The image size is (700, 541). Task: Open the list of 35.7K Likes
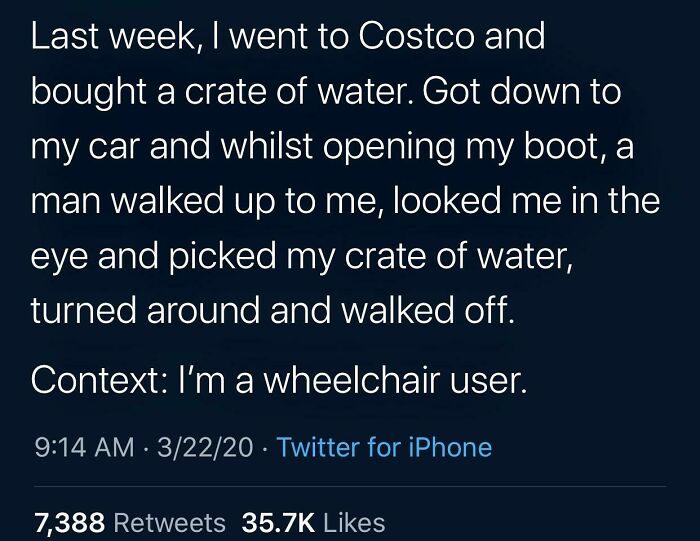click(x=313, y=522)
